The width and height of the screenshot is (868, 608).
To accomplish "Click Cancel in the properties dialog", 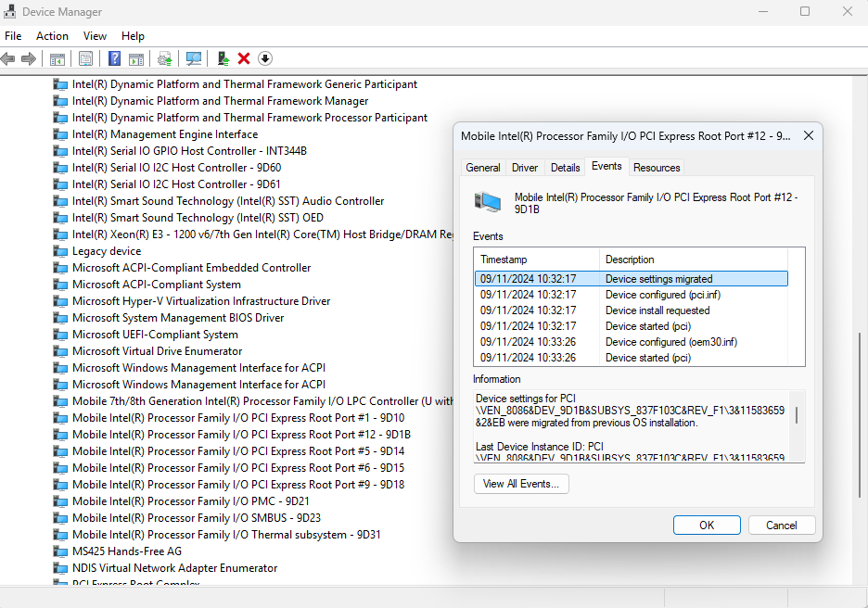I will [781, 525].
